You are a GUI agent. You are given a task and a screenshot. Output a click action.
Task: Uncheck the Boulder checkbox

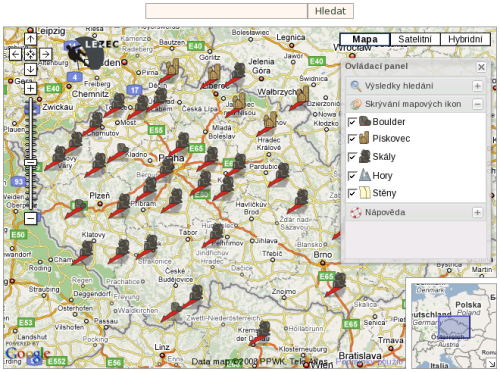pos(352,122)
